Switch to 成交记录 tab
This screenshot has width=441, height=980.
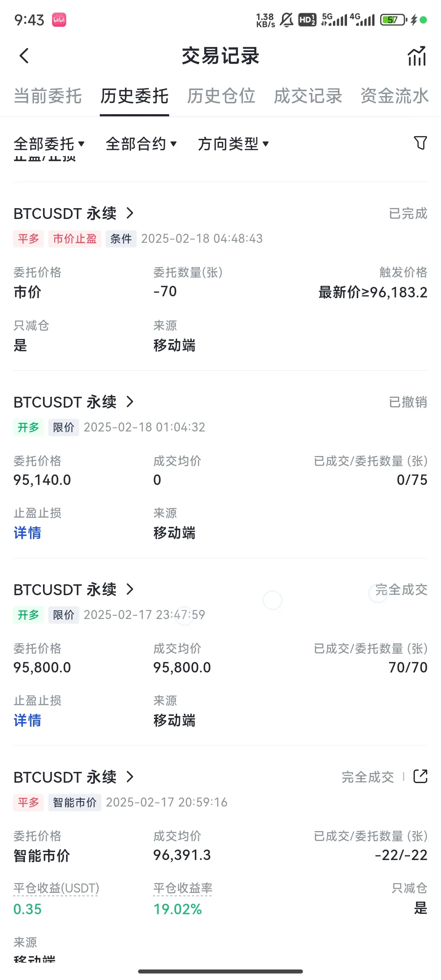[x=308, y=96]
